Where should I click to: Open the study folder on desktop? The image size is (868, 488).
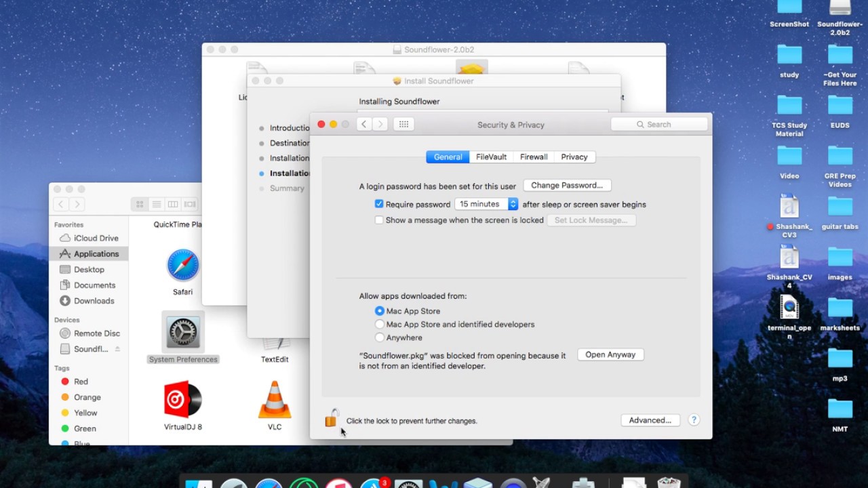coord(789,55)
